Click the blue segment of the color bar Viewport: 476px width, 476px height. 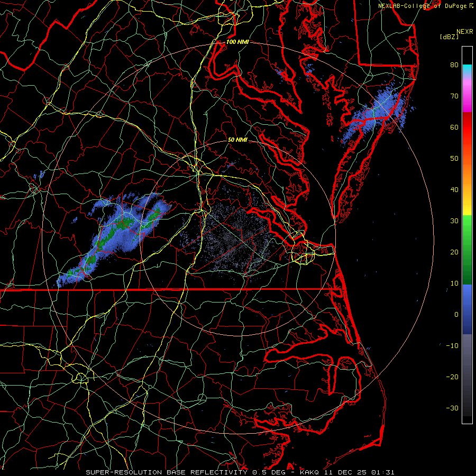tap(467, 309)
